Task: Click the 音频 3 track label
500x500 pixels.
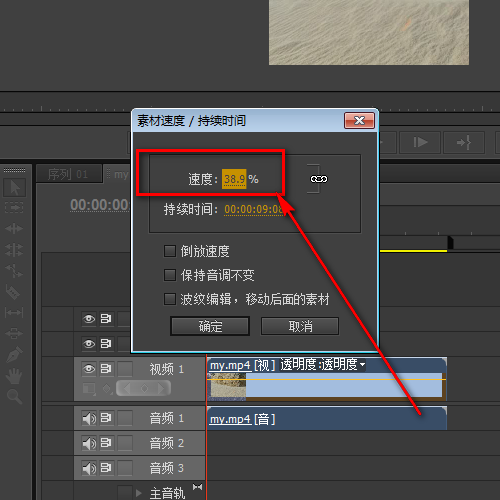Action: click(x=166, y=468)
